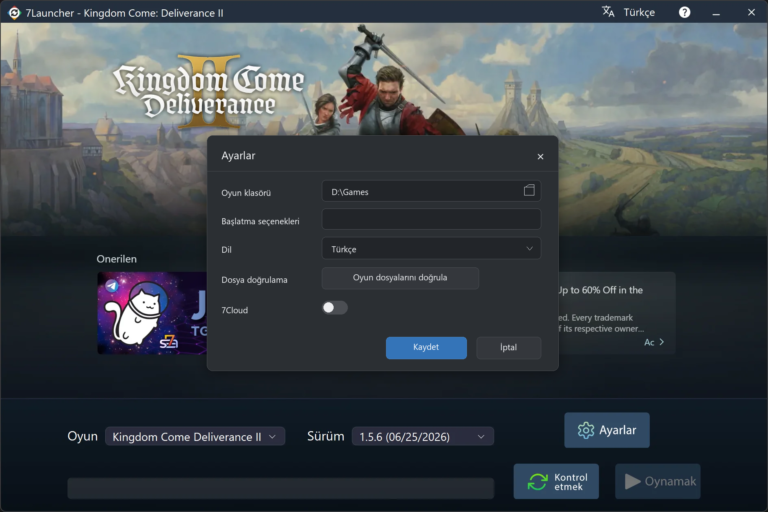Expand the Dil dropdown set to Türkçe
This screenshot has width=768, height=512.
click(431, 249)
